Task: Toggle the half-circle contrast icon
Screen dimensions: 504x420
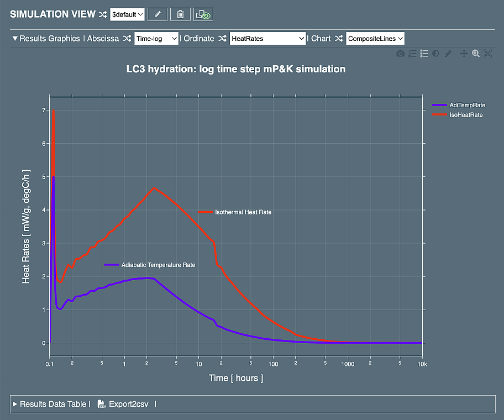Action: tap(436, 54)
